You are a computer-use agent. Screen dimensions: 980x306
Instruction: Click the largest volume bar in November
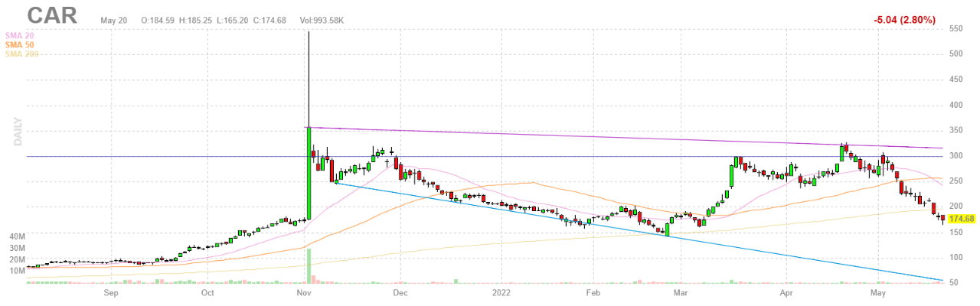pos(309,265)
